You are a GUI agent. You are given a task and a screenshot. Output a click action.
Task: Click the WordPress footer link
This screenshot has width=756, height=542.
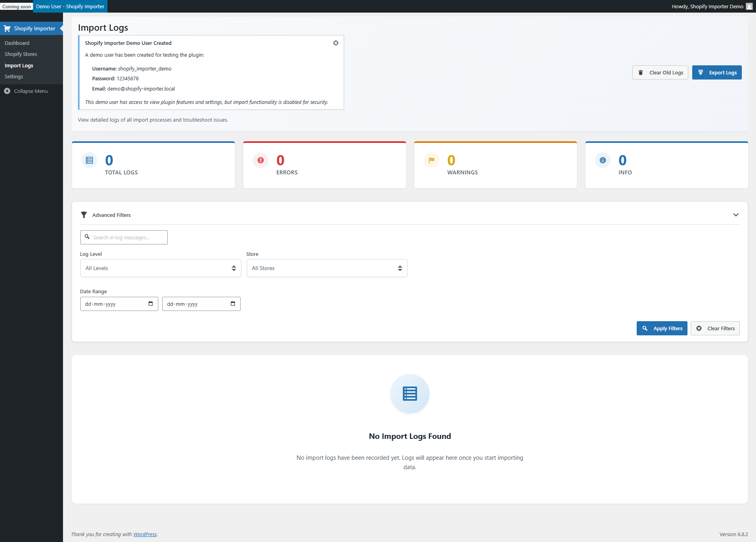click(x=145, y=534)
